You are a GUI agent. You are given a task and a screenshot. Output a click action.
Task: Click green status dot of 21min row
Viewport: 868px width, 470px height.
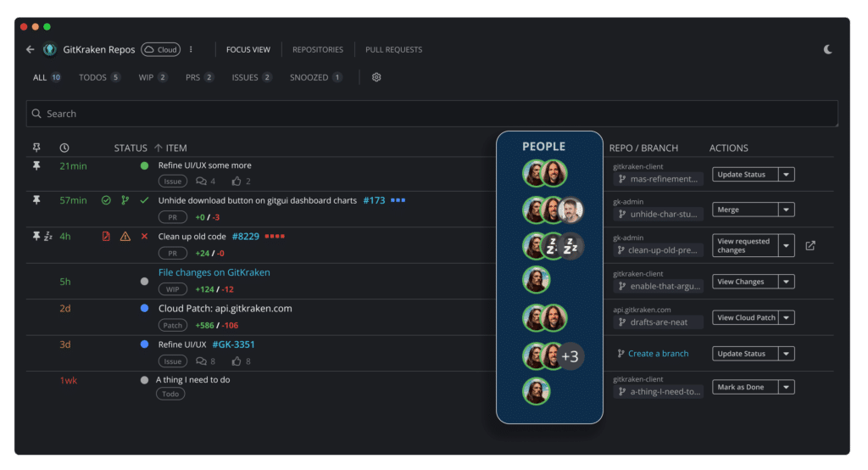(144, 165)
